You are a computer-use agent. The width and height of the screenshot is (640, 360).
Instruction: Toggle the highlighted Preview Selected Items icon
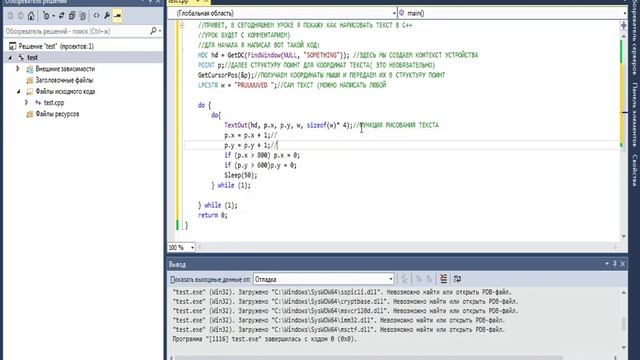[118, 16]
